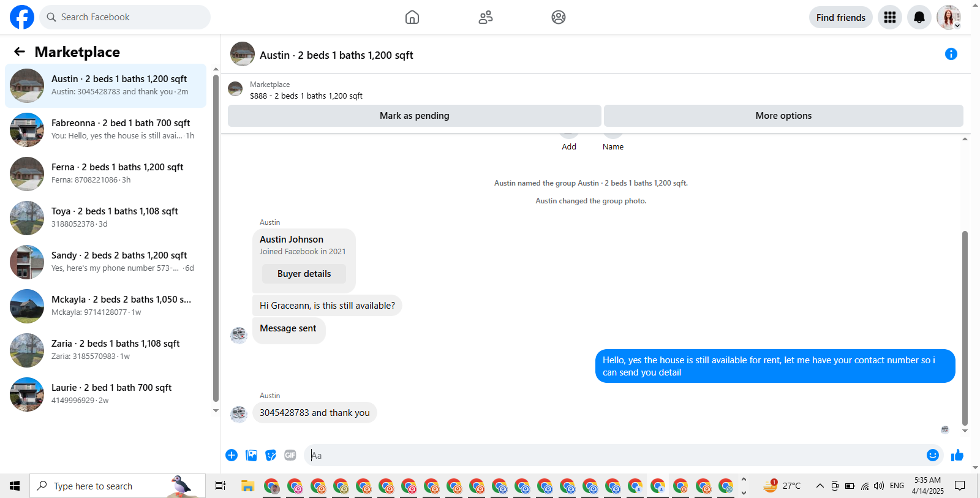Open More options button

tap(783, 116)
